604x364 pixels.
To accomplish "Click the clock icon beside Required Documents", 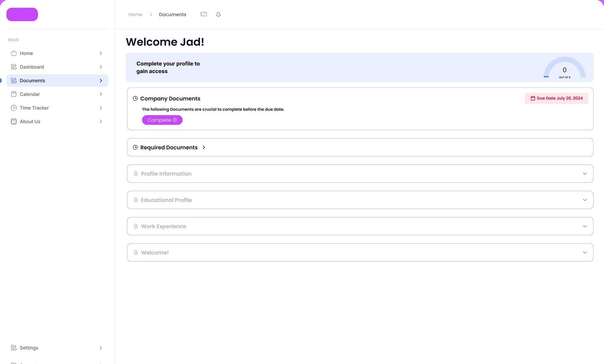I will pos(135,147).
